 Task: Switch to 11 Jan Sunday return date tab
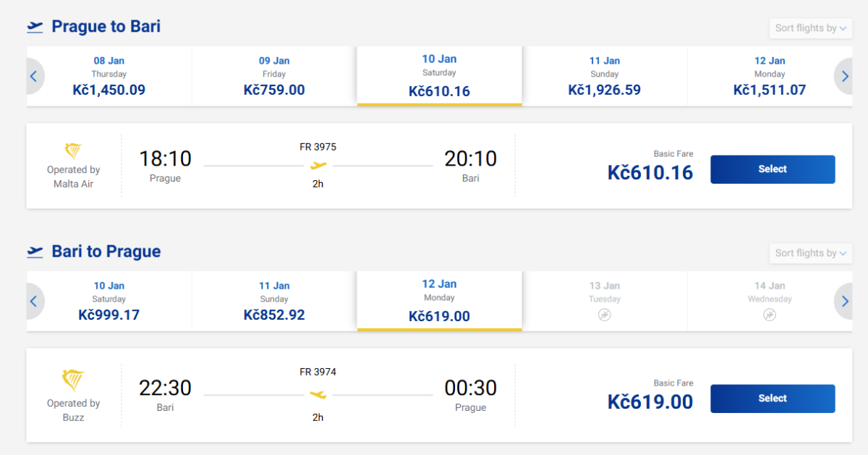pyautogui.click(x=274, y=301)
